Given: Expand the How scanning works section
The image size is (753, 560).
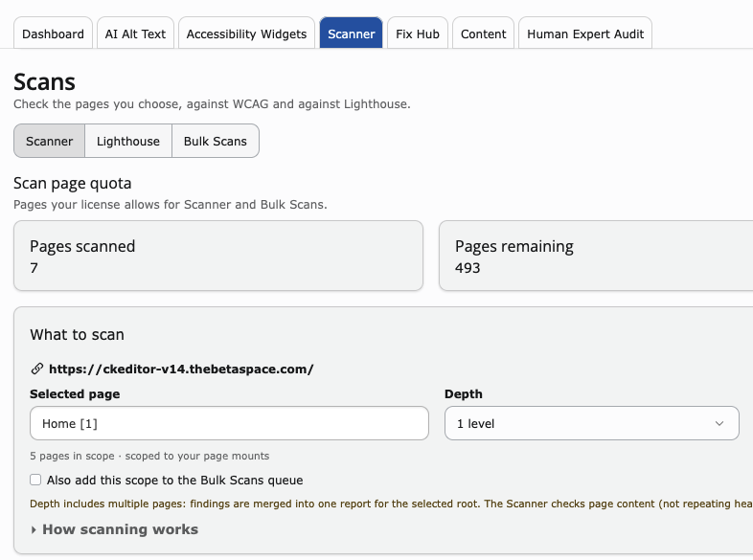Looking at the screenshot, I should tap(114, 529).
